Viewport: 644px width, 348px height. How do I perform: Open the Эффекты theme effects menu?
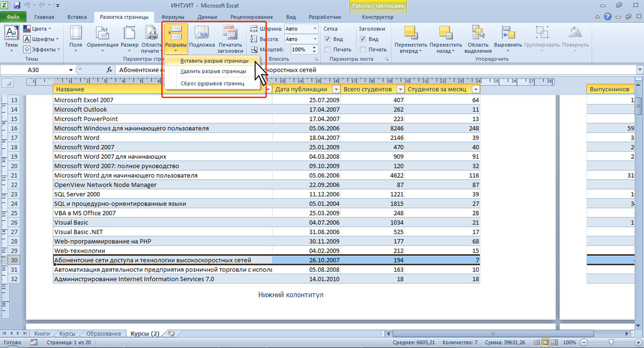pos(42,50)
